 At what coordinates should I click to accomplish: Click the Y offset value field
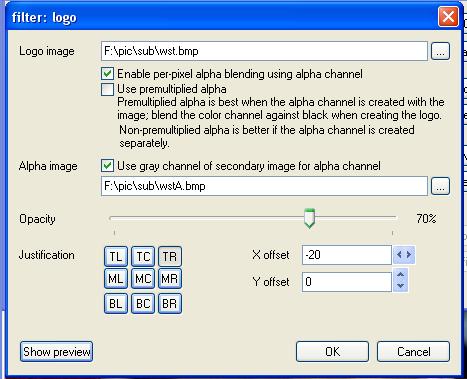point(347,282)
